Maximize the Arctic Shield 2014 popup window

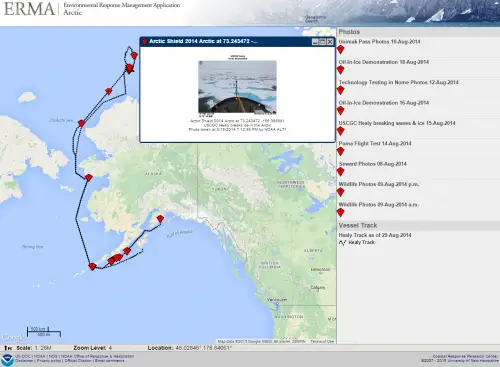tap(322, 42)
